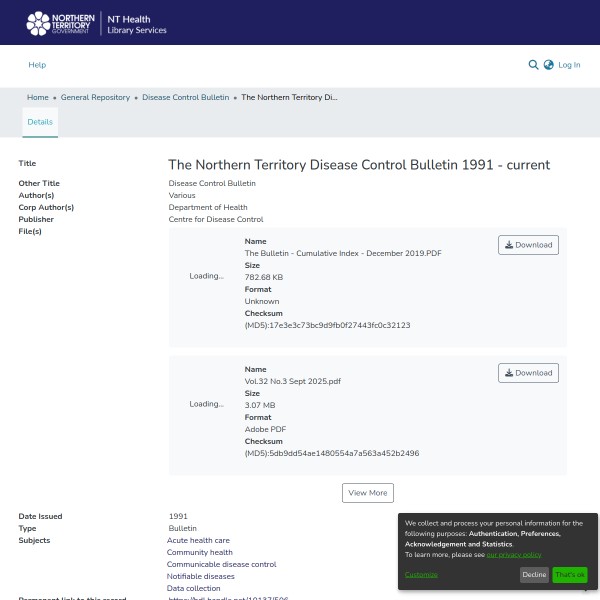Decline cookies in the consent banner
The height and width of the screenshot is (600, 600).
pos(534,575)
